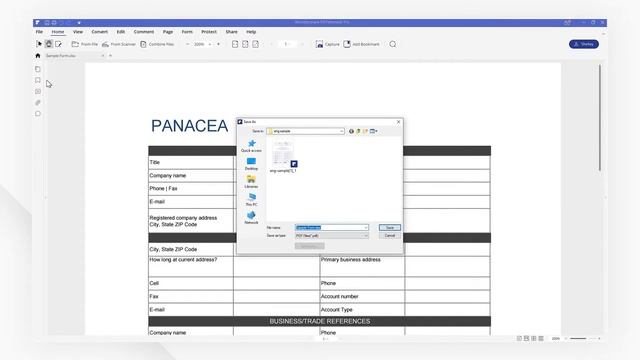
Task: Open the search magnifier icon
Action: pyautogui.click(x=393, y=44)
